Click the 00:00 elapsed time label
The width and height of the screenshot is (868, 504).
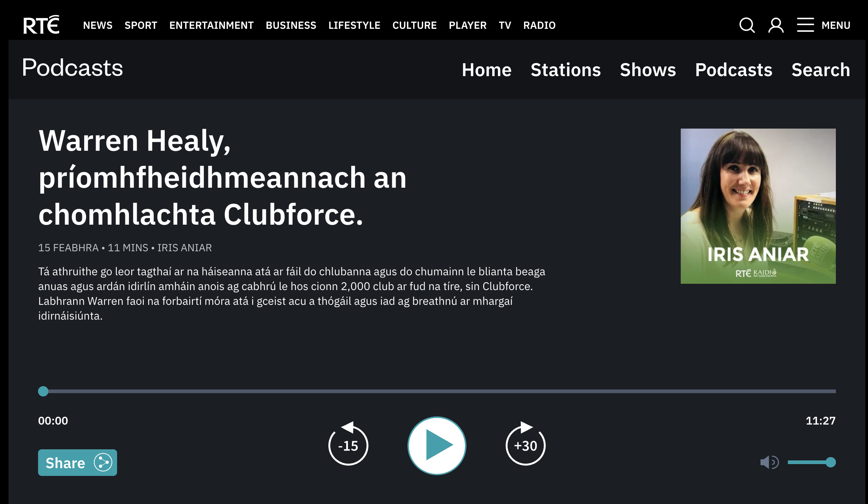(53, 421)
